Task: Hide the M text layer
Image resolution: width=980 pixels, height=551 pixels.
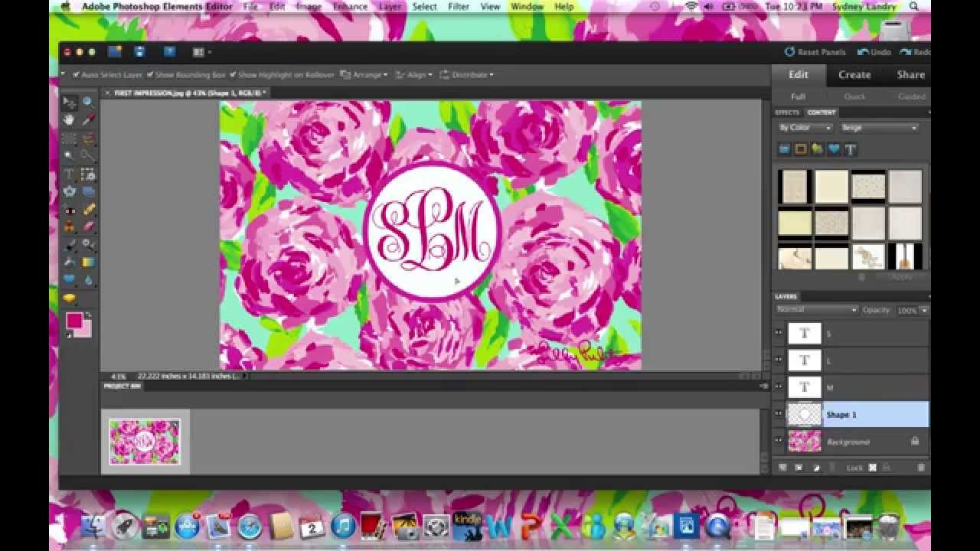Action: (779, 387)
